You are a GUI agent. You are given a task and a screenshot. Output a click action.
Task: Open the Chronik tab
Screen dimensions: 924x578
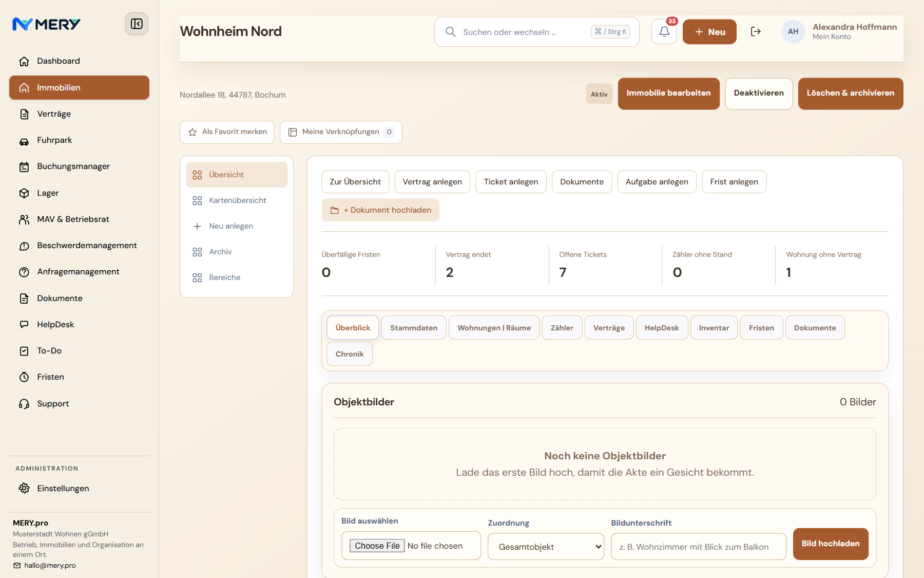tap(350, 354)
